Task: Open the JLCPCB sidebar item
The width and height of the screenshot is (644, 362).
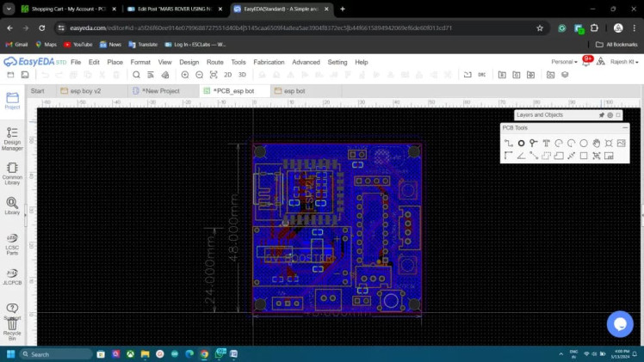Action: click(x=12, y=276)
